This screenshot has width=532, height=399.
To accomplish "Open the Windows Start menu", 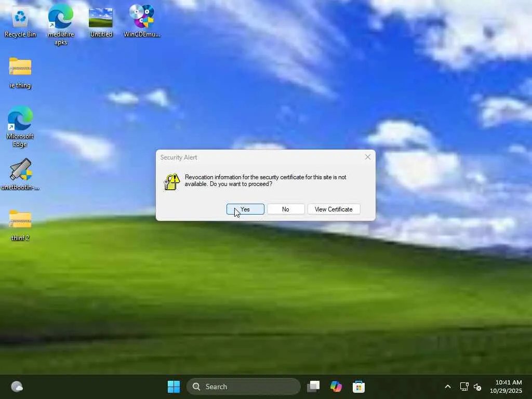I will coord(174,387).
